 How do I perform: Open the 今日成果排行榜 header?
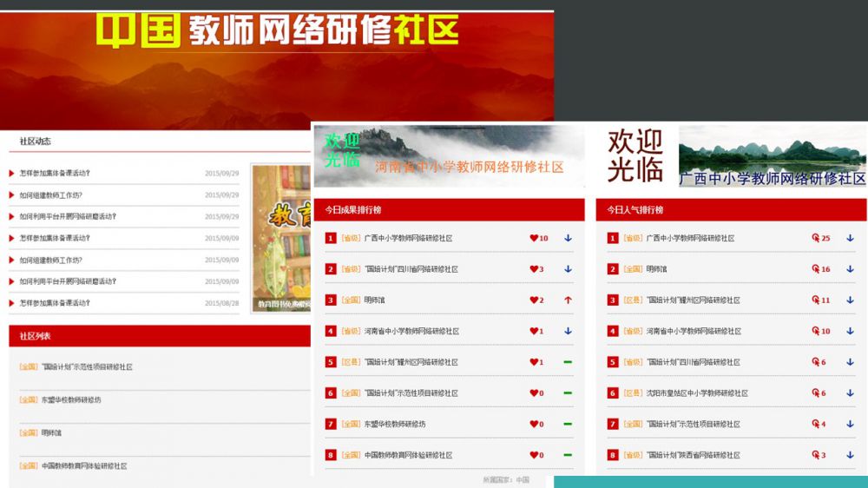[353, 210]
